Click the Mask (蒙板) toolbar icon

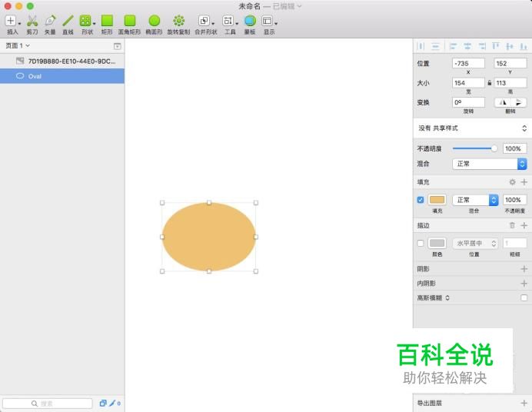250,21
